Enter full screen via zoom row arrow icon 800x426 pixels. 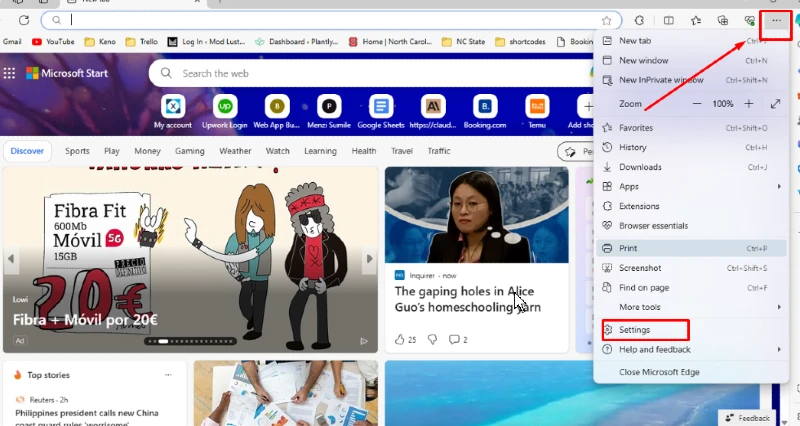click(x=776, y=104)
